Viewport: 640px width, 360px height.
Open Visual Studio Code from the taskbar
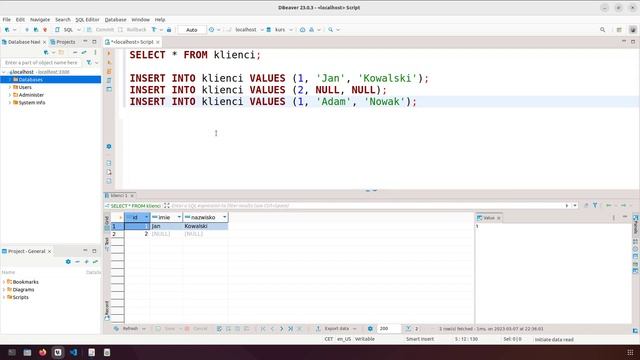click(x=73, y=352)
